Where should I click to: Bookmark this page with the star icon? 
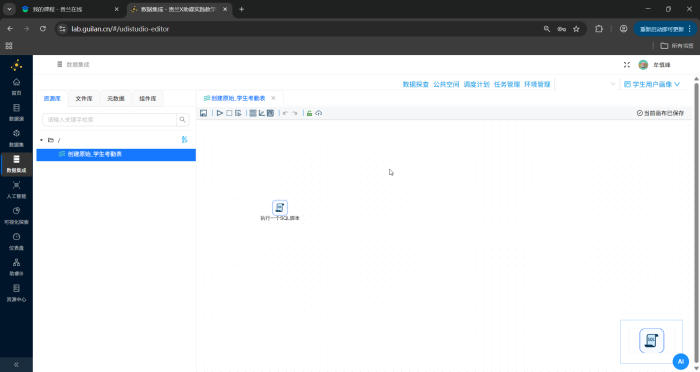coord(576,29)
